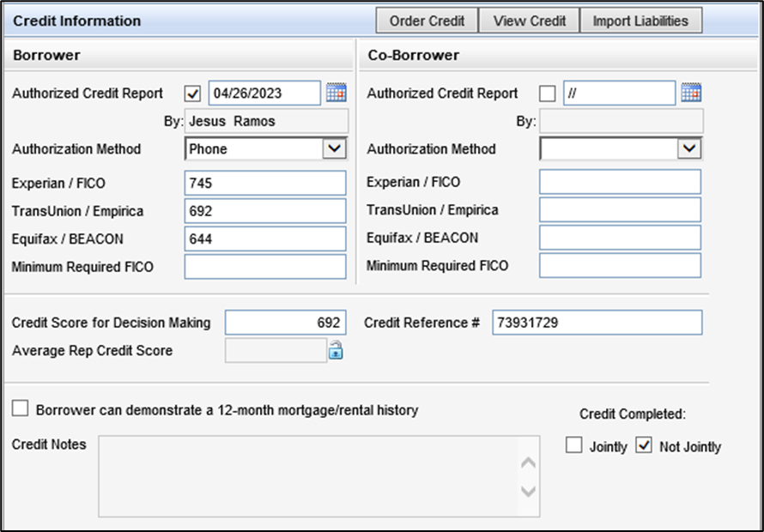Check the Jointly credit completed box
This screenshot has height=532, width=764.
[574, 446]
